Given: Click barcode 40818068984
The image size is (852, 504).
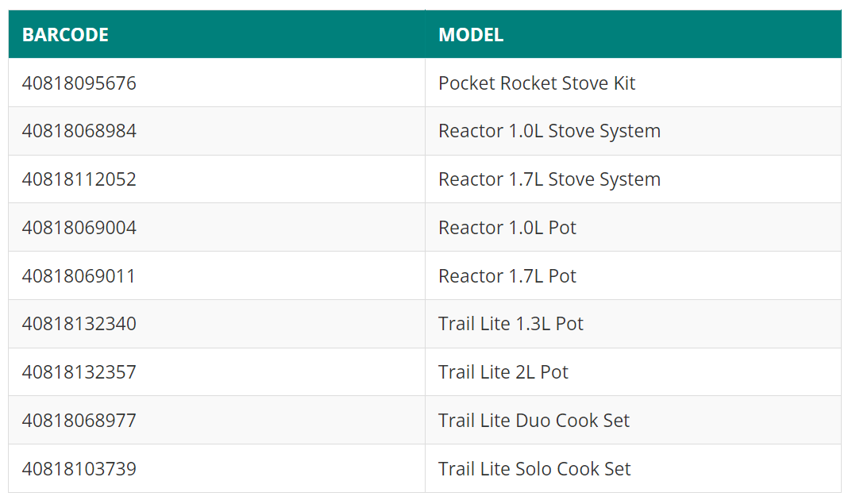Looking at the screenshot, I should coord(79,131).
